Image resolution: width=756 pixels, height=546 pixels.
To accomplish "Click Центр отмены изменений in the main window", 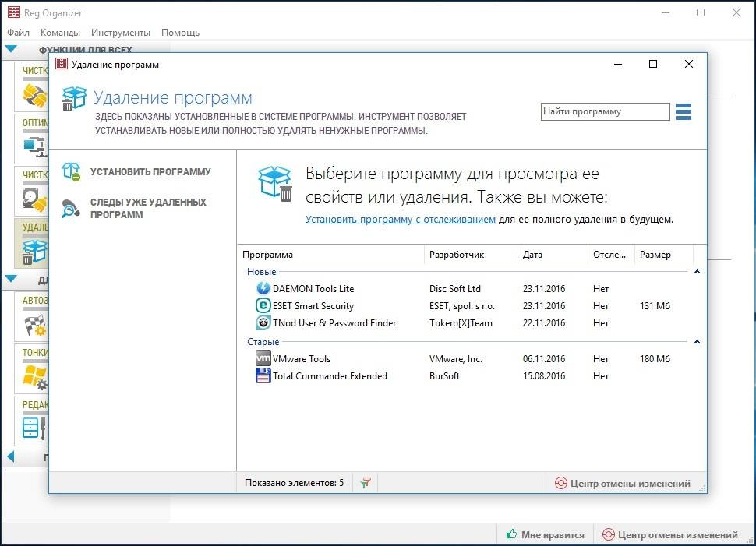I will coord(678,534).
